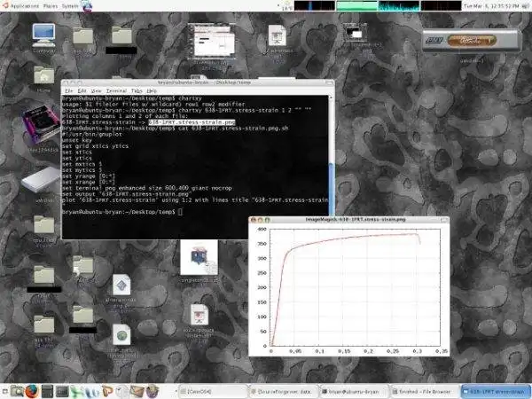This screenshot has width=532, height=399.
Task: Open the folder with the blacked-out label at top
Action: click(121, 35)
